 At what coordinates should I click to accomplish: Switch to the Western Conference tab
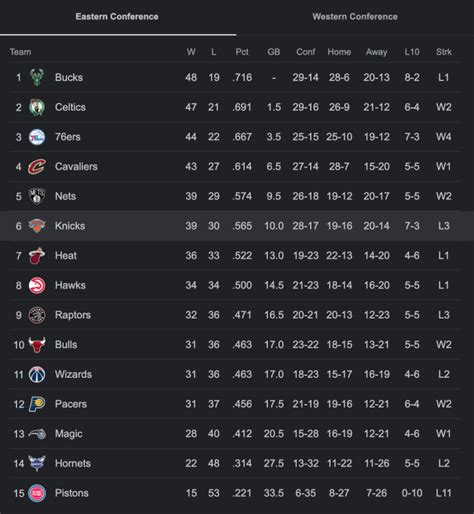click(x=355, y=17)
